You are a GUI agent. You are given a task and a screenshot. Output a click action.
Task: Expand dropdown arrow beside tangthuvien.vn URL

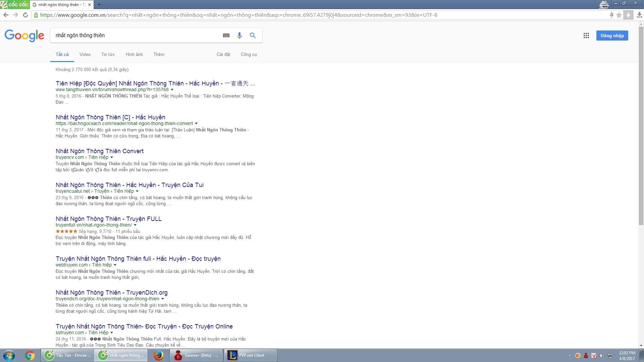pos(172,90)
